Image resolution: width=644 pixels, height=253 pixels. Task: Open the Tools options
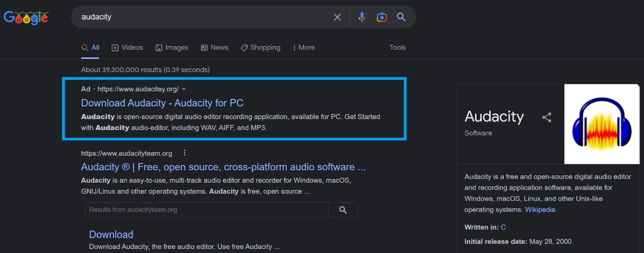tap(397, 47)
